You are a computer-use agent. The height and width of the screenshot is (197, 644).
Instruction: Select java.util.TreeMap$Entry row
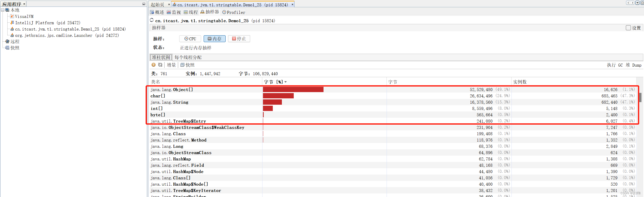click(x=393, y=121)
